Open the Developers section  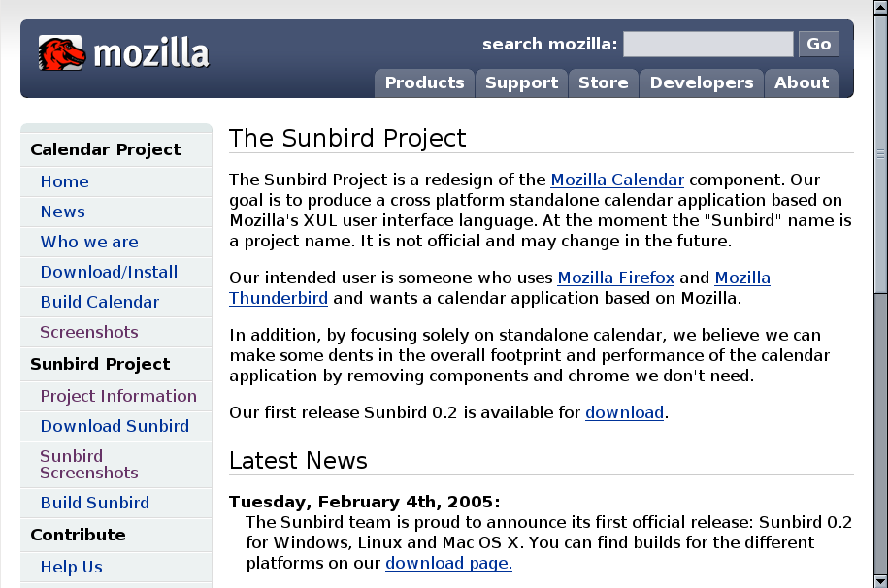(701, 82)
